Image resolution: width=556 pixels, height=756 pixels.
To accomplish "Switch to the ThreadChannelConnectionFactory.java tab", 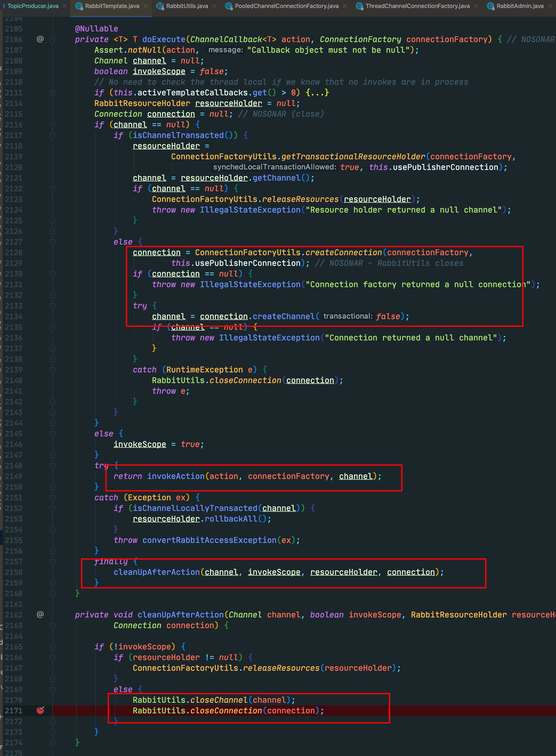I will pyautogui.click(x=417, y=6).
